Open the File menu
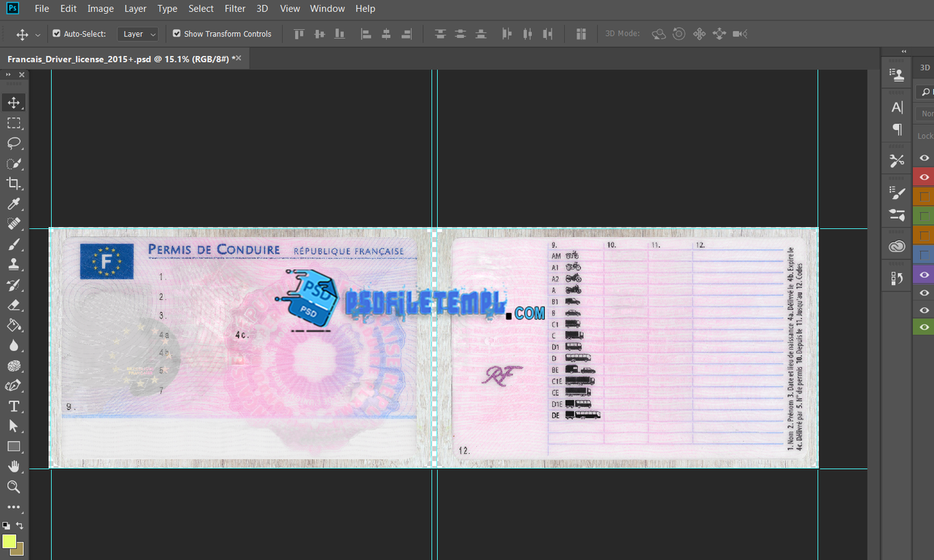The image size is (934, 560). [42, 9]
